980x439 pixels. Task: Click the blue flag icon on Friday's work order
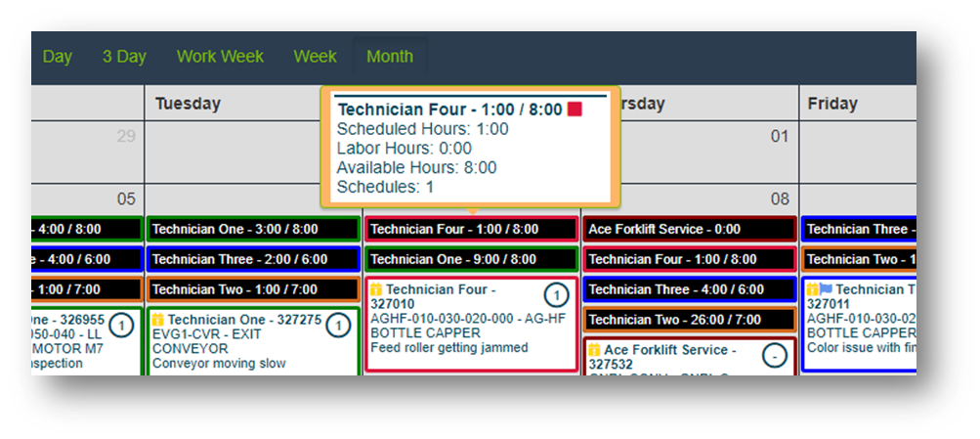826,289
